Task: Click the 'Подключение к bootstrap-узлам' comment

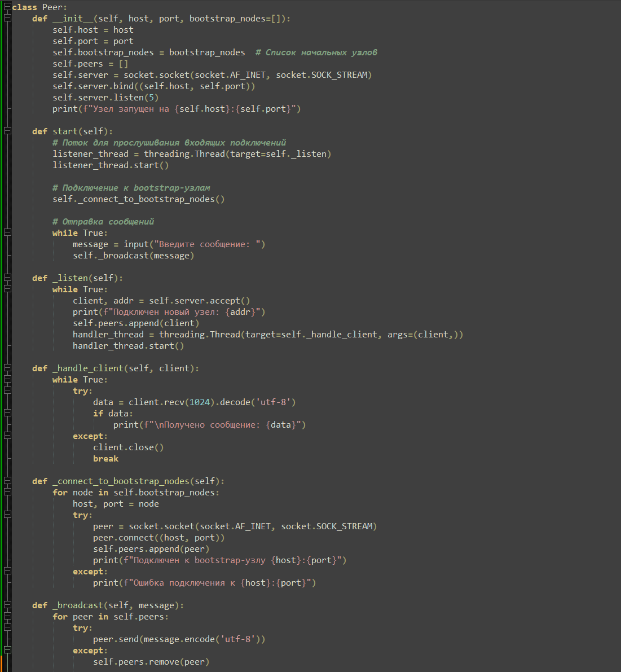Action: click(x=131, y=188)
